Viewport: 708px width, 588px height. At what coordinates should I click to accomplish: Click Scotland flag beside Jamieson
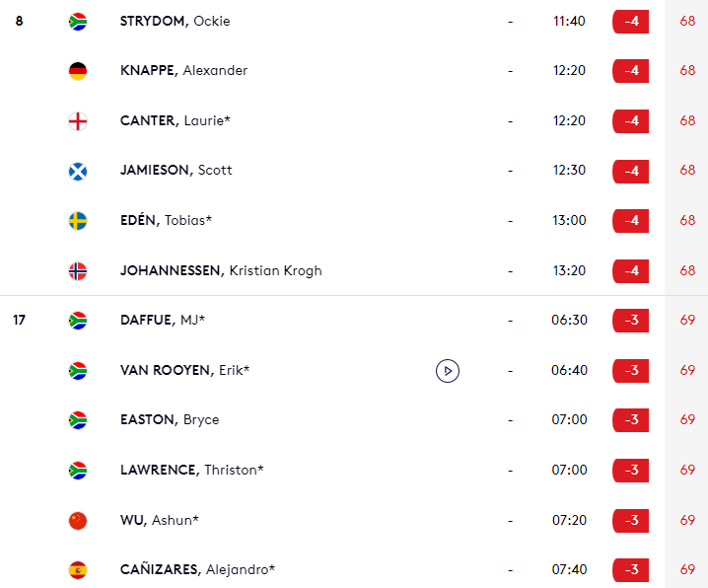point(78,171)
